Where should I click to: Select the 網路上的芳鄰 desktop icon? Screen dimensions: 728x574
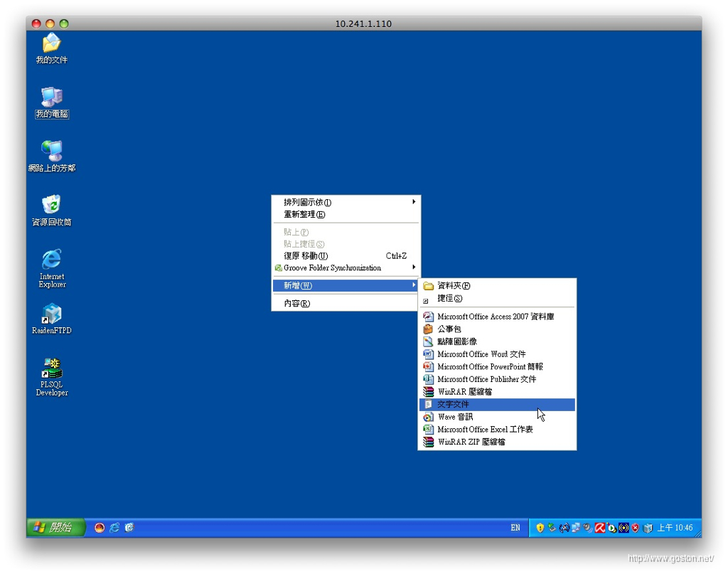[x=52, y=156]
